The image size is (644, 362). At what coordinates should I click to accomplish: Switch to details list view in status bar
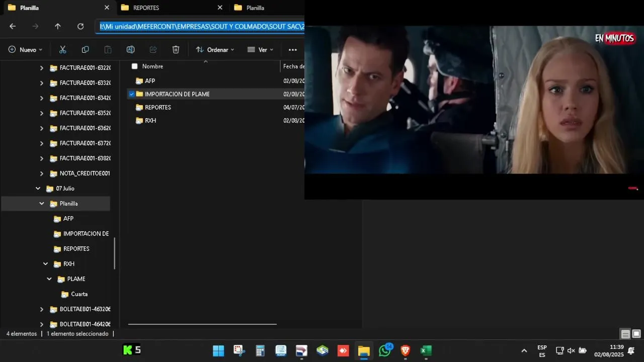(625, 334)
